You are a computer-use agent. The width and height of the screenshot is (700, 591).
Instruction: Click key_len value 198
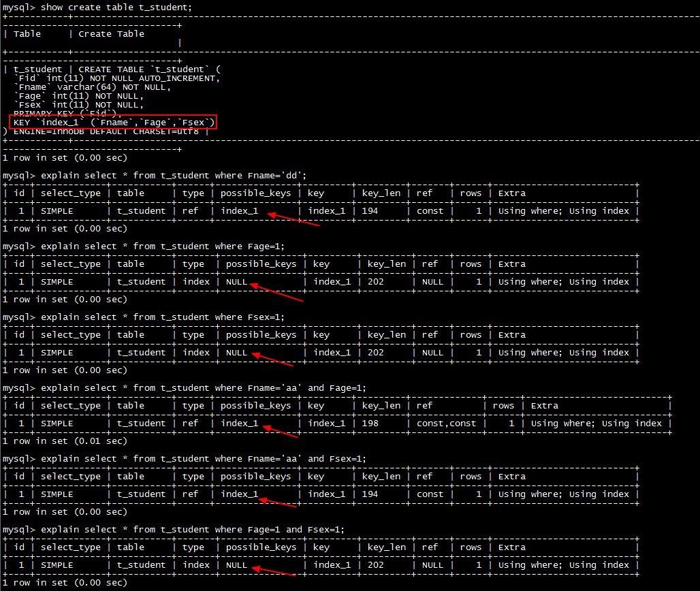point(370,423)
